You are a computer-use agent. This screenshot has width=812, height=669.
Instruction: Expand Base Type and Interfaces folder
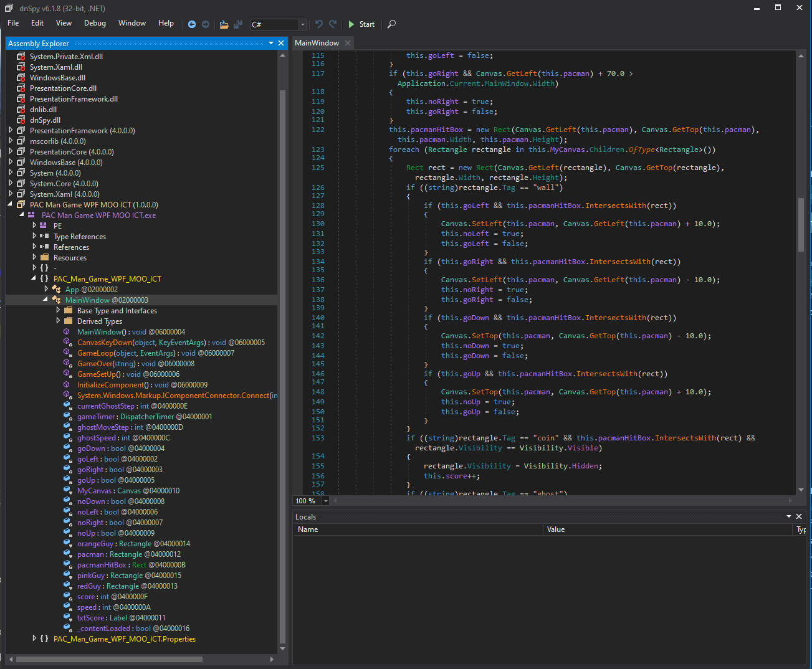click(x=58, y=310)
